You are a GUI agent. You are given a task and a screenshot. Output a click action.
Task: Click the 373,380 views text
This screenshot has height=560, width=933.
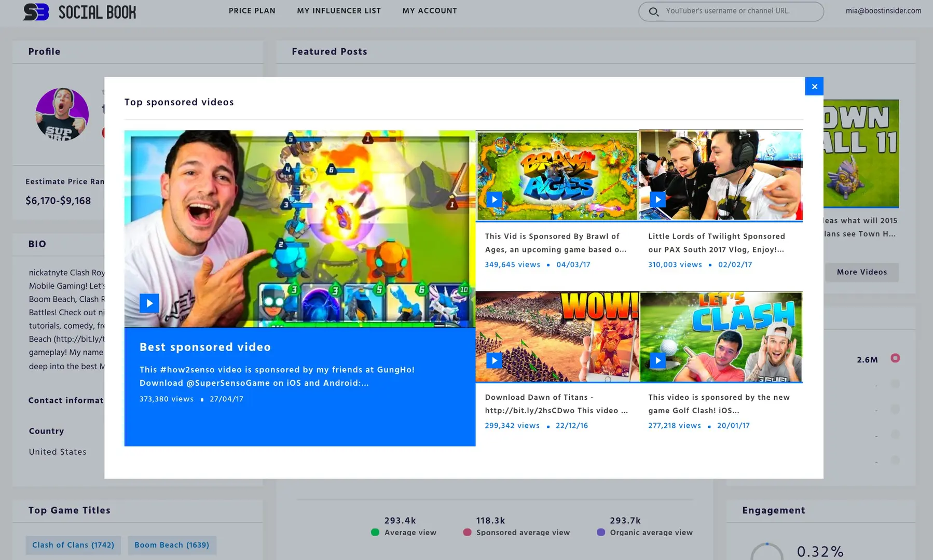pos(167,399)
